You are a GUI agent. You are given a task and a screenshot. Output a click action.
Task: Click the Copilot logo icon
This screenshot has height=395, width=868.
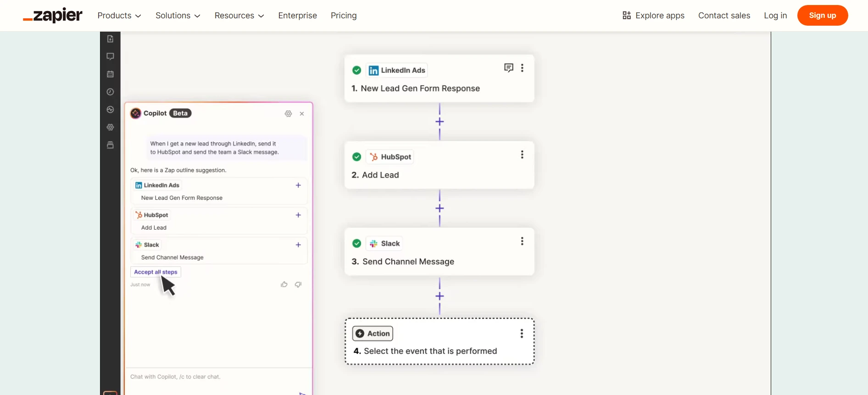136,113
